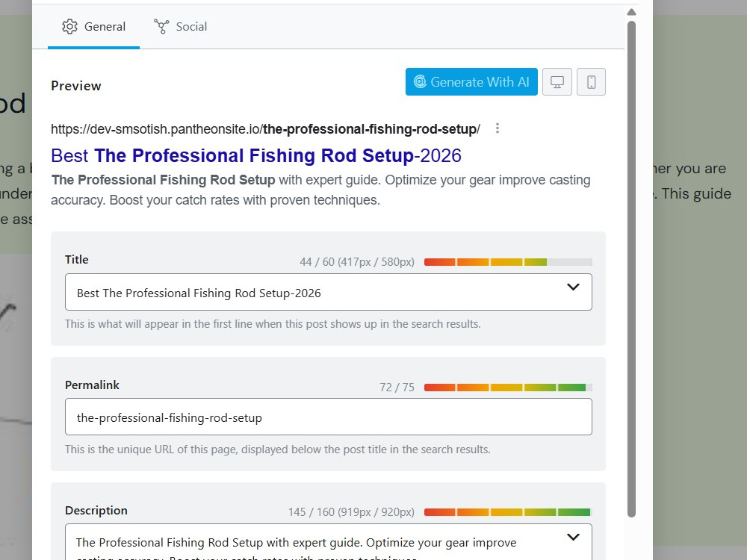
Task: Click the Social tab network icon
Action: coord(161,27)
